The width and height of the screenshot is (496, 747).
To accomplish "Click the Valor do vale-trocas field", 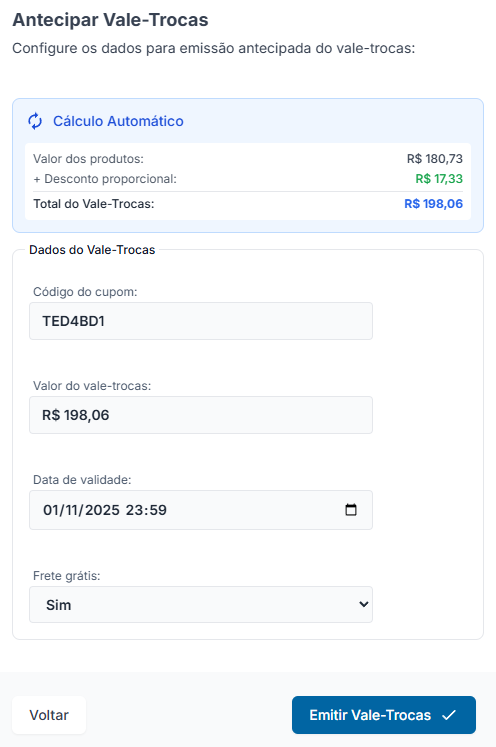I will pyautogui.click(x=201, y=415).
